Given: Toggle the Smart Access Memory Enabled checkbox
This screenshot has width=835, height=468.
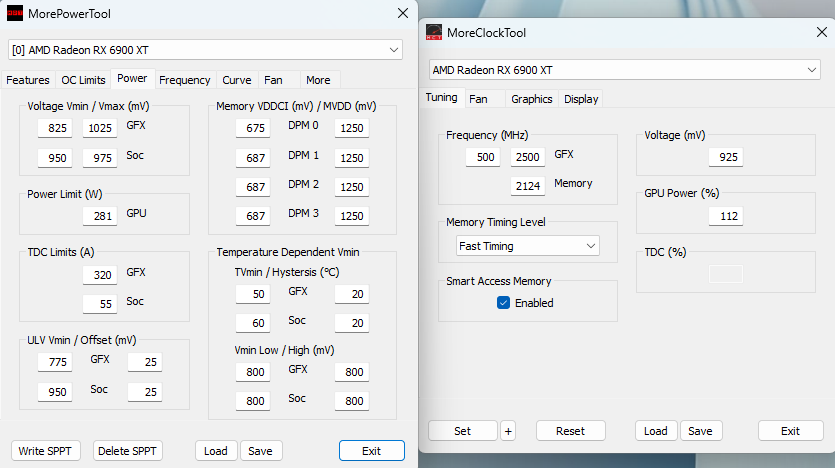Looking at the screenshot, I should click(x=503, y=303).
